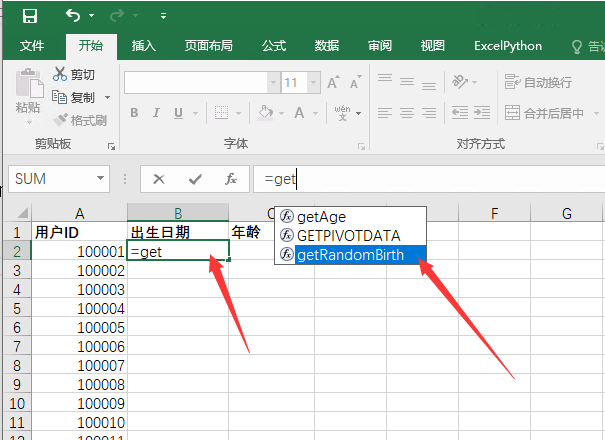
Task: Switch to the 页面布局 ribbon tab
Action: click(x=208, y=46)
